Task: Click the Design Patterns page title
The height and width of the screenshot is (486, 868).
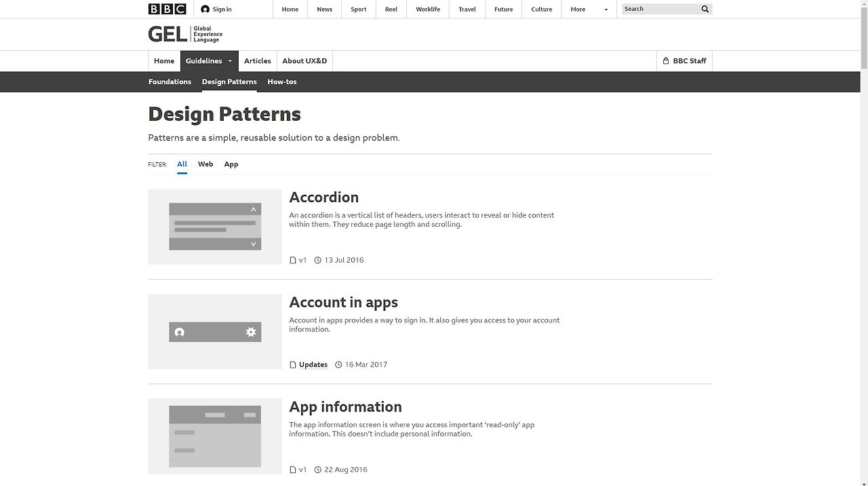Action: (224, 114)
